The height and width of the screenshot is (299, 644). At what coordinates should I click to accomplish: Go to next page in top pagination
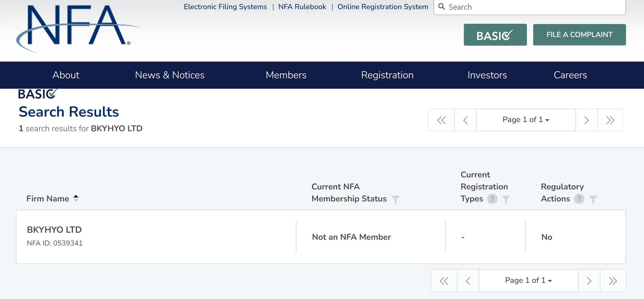click(586, 120)
